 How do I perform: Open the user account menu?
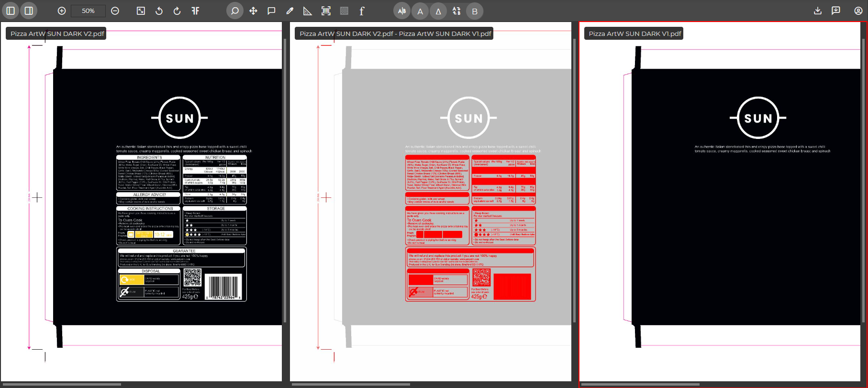tap(858, 11)
